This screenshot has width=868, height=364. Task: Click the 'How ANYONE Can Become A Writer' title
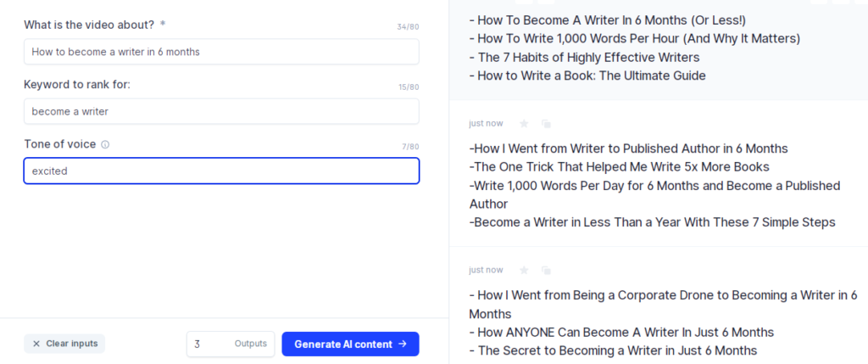(621, 332)
